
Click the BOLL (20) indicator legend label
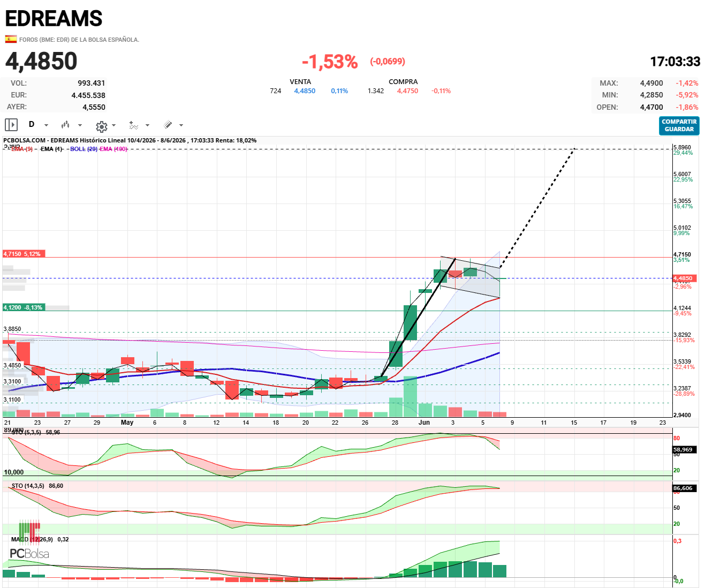pyautogui.click(x=84, y=149)
